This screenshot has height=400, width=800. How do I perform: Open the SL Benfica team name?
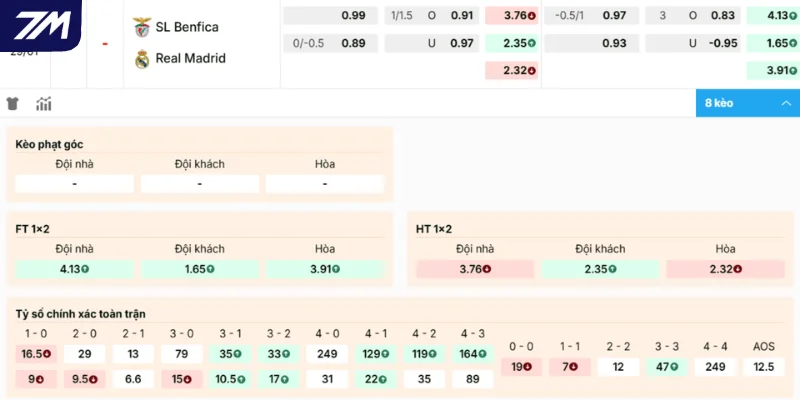(x=187, y=27)
